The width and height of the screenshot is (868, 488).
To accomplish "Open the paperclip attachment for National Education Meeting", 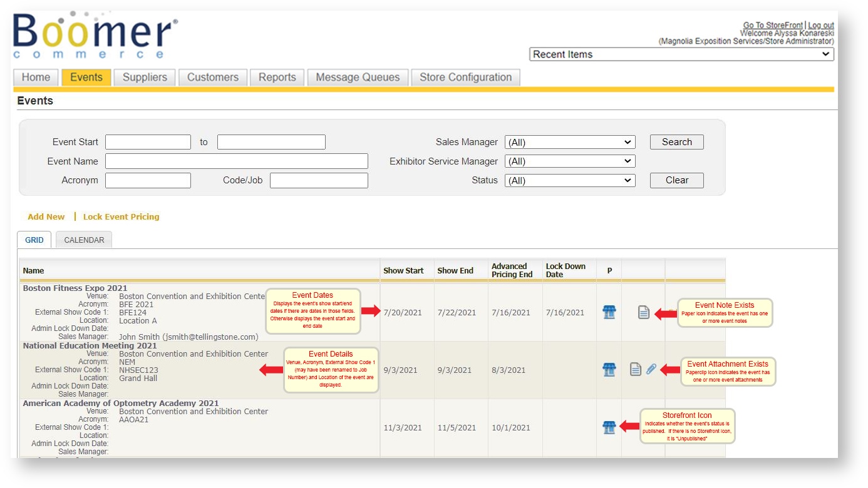I will 651,369.
